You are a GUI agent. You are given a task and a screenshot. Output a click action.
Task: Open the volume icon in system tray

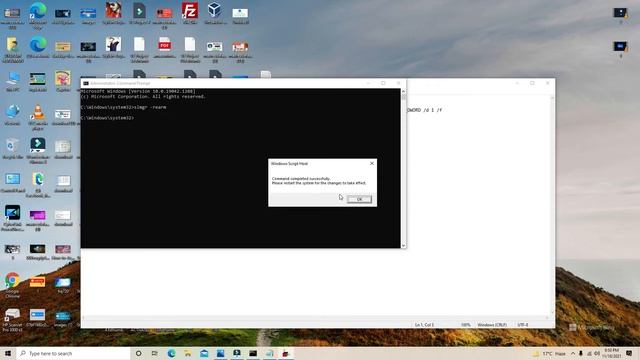point(597,353)
